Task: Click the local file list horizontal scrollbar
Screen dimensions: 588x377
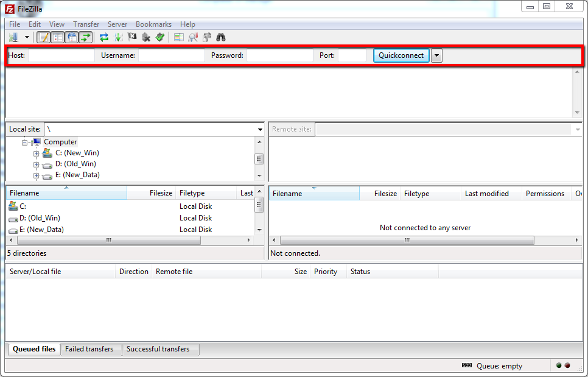Action: [x=109, y=241]
